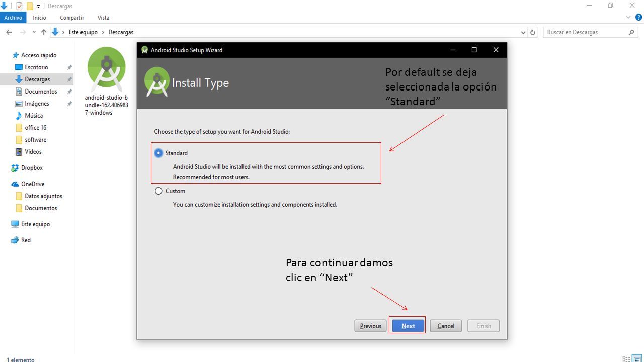Screen dimensions: 644x362
Task: Open Vídeos in the navigation pane
Action: 33,152
